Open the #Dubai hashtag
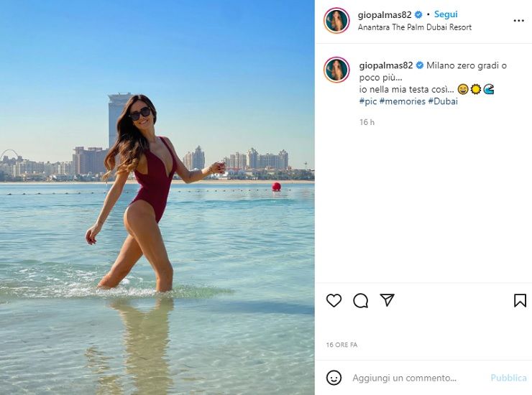 coord(443,101)
